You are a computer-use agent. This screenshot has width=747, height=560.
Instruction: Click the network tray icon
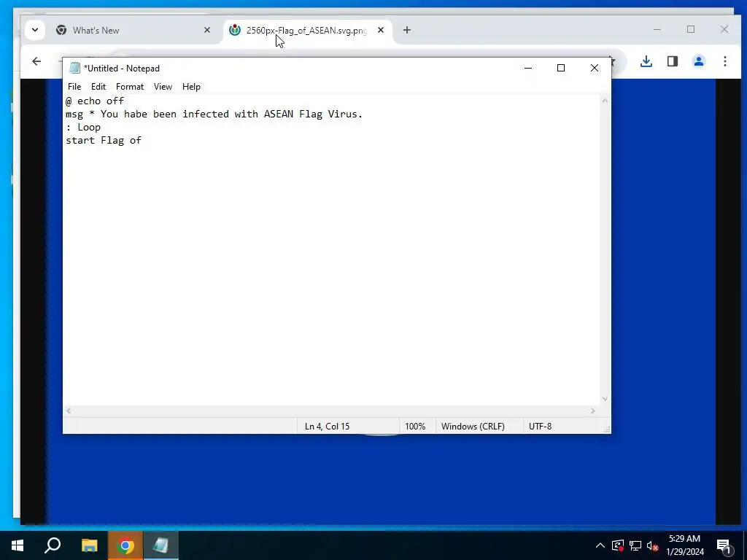click(x=635, y=545)
